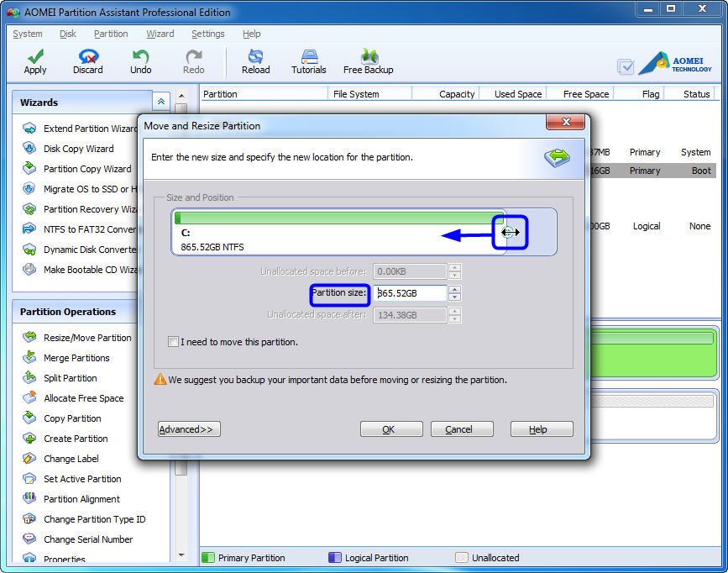
Task: Choose Change Serial Number operation
Action: click(x=78, y=539)
